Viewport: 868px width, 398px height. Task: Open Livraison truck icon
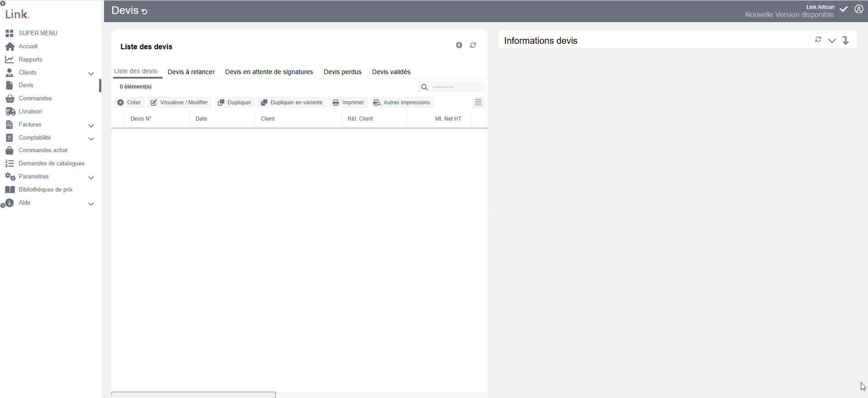pos(10,112)
